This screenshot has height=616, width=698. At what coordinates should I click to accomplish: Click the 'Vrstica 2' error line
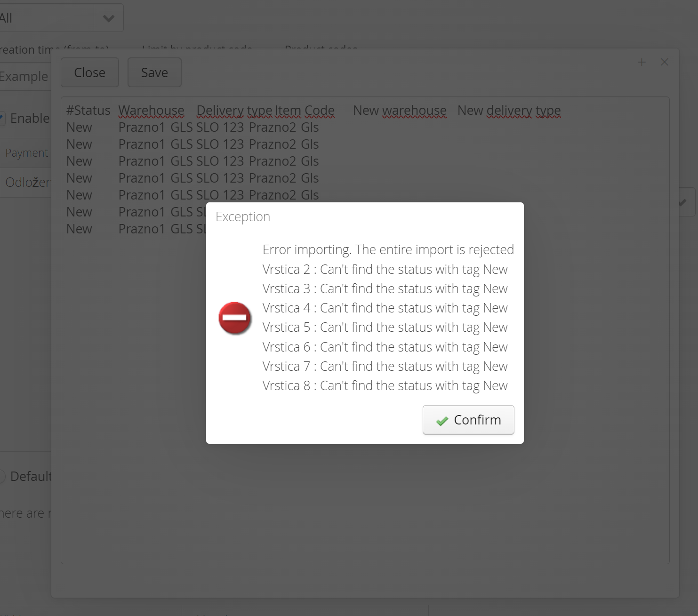[385, 269]
